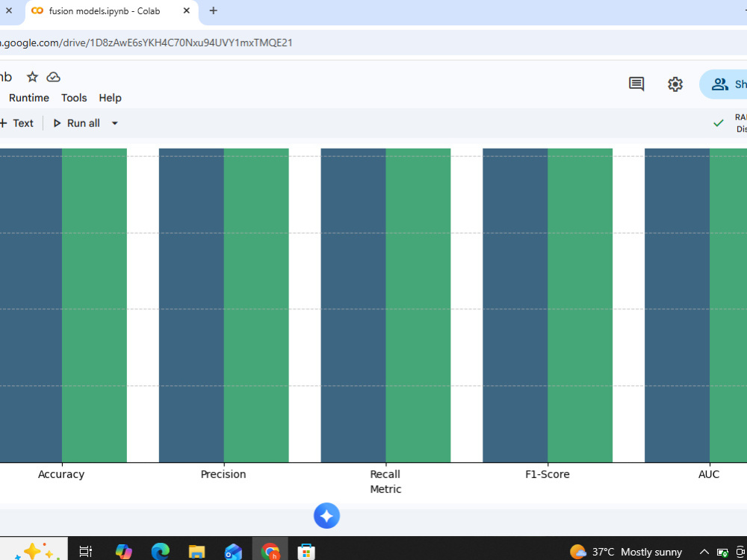Viewport: 747px width, 560px height.
Task: Open the Runtime menu
Action: [x=29, y=98]
